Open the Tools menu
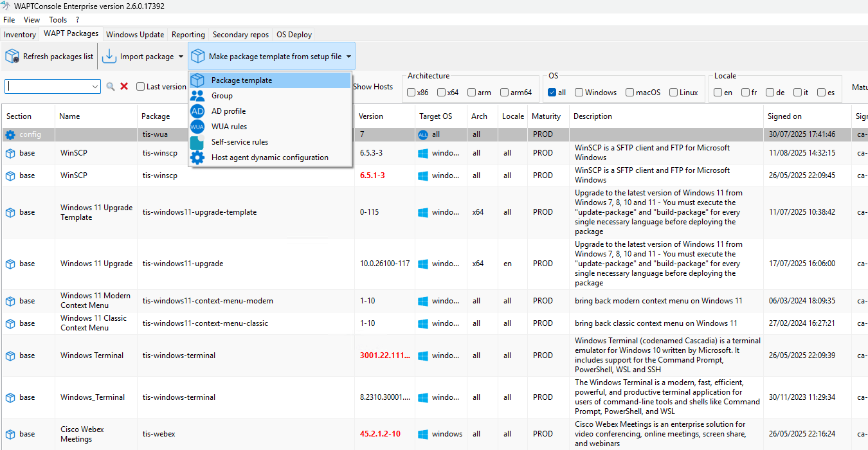 (58, 20)
